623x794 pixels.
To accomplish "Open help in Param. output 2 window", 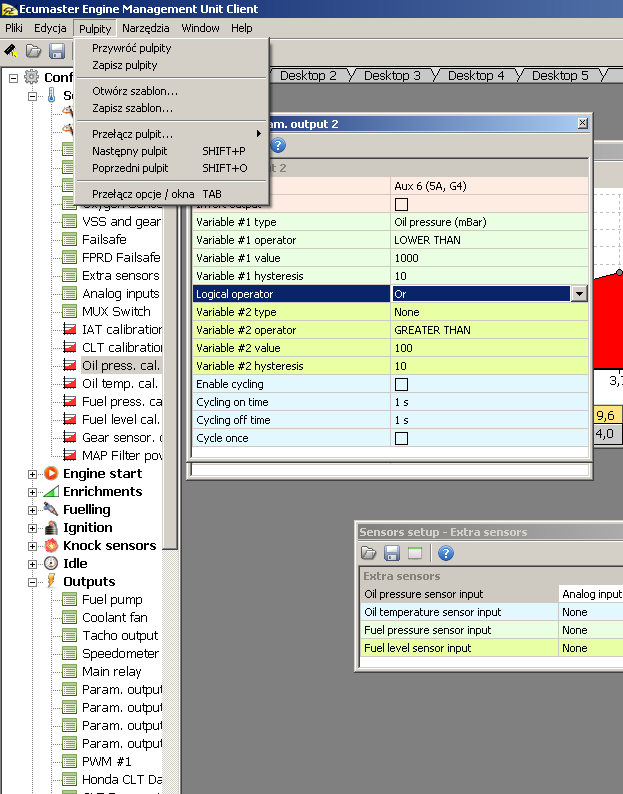I will [279, 146].
